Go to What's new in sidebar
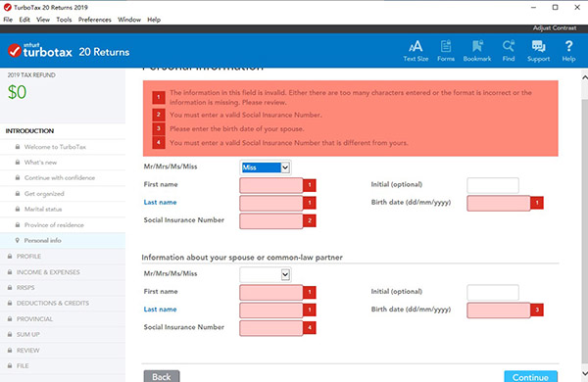The height and width of the screenshot is (382, 588). tap(63, 163)
